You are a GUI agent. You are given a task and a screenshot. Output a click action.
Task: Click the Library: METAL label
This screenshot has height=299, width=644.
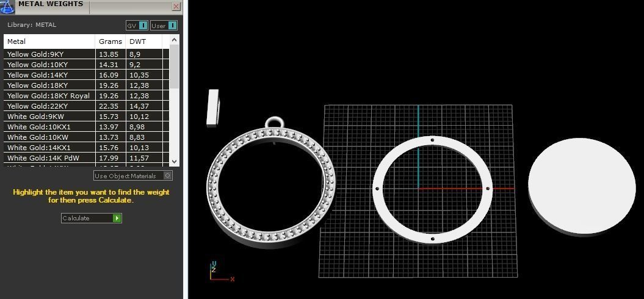[32, 24]
